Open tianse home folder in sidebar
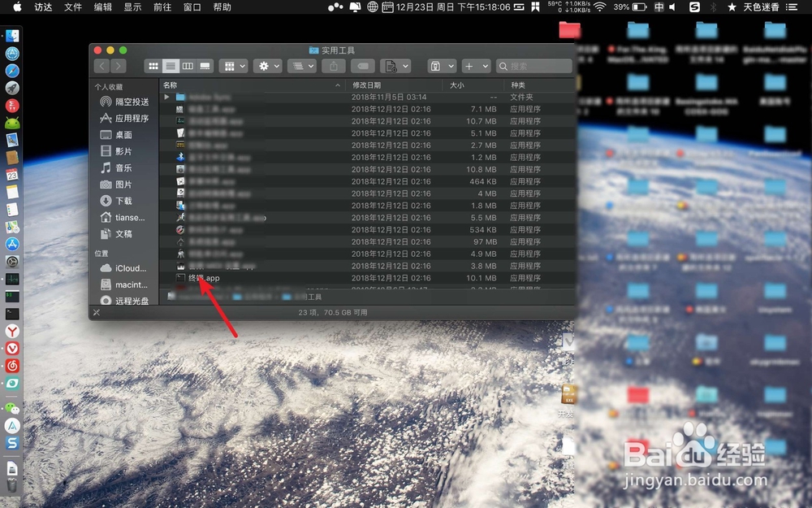 (123, 217)
